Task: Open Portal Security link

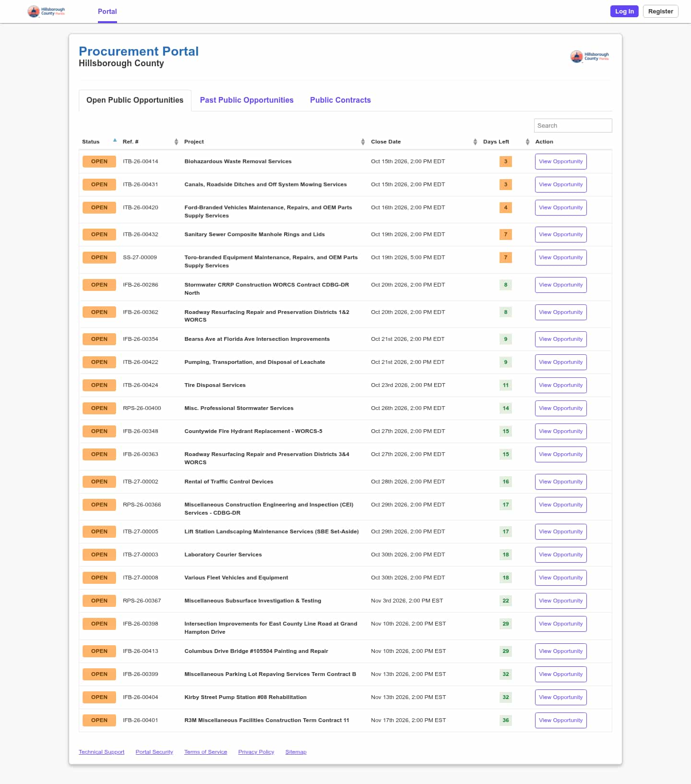Action: click(154, 752)
